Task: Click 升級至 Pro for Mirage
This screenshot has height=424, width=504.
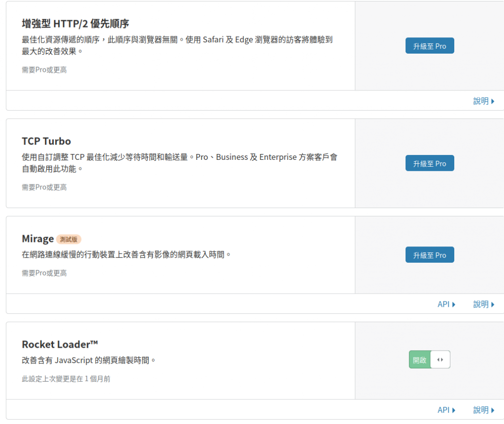Action: click(x=429, y=255)
